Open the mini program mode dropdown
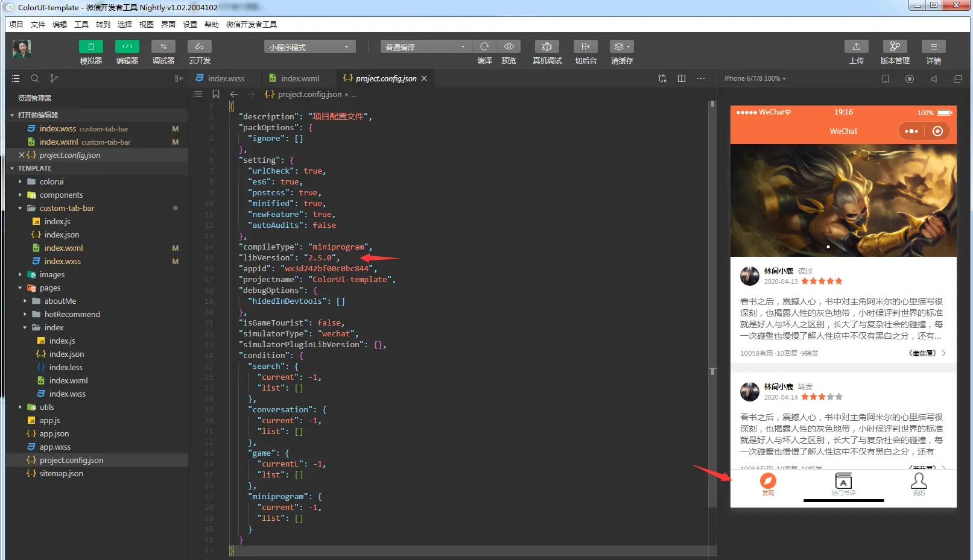Viewport: 973px width, 560px height. coord(309,47)
